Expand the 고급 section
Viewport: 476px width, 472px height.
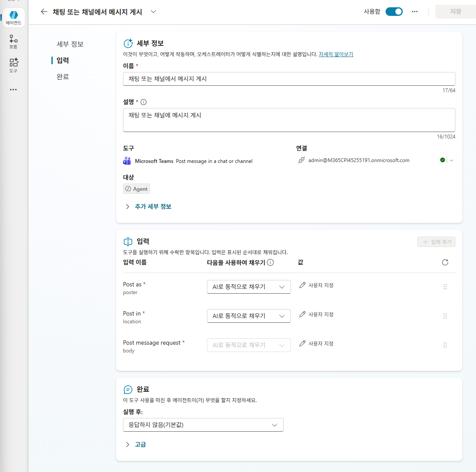136,445
